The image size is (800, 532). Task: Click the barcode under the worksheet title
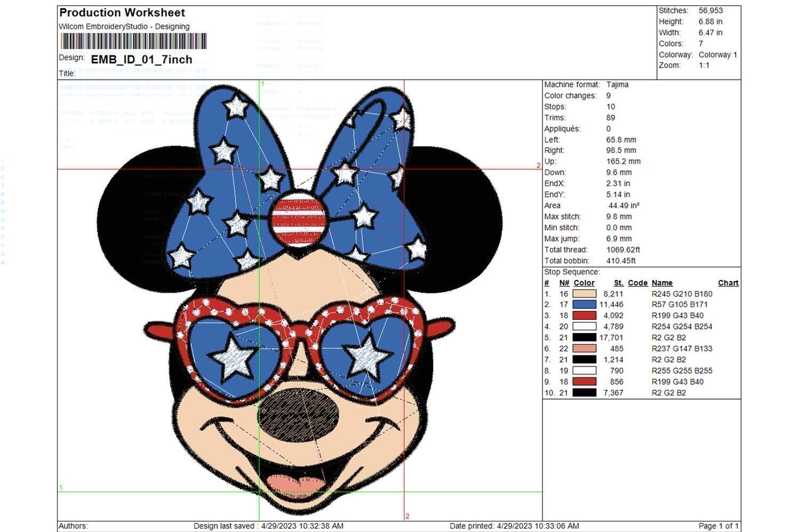pyautogui.click(x=133, y=41)
